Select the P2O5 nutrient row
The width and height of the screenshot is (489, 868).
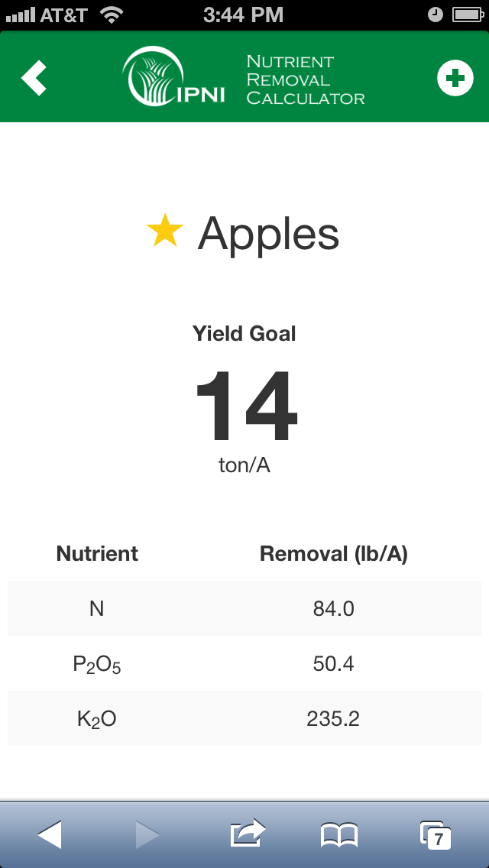(244, 663)
